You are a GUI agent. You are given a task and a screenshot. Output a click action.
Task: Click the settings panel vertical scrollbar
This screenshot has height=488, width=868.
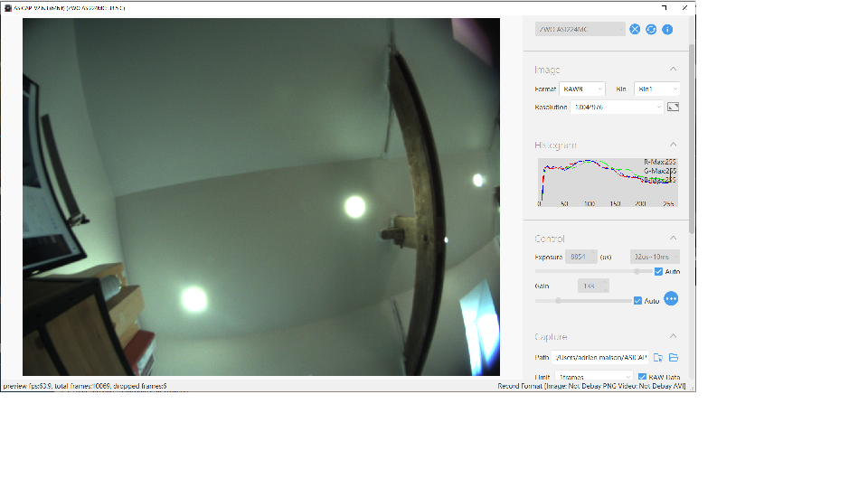[x=692, y=138]
